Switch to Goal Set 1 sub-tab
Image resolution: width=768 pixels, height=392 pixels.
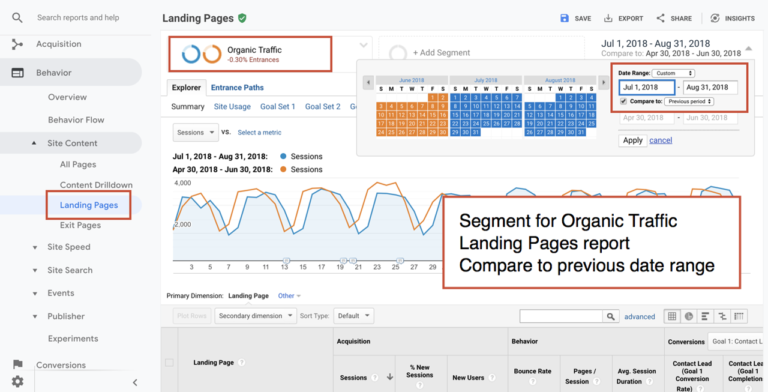[277, 106]
